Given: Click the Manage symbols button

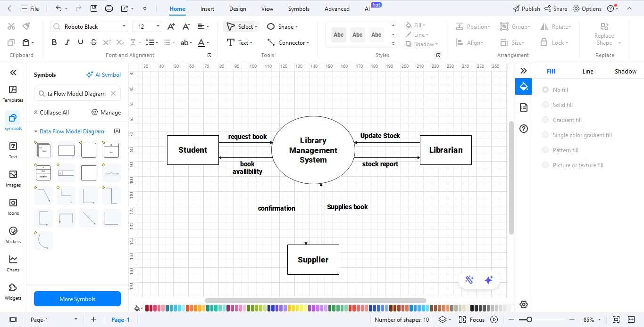Looking at the screenshot, I should [x=106, y=112].
